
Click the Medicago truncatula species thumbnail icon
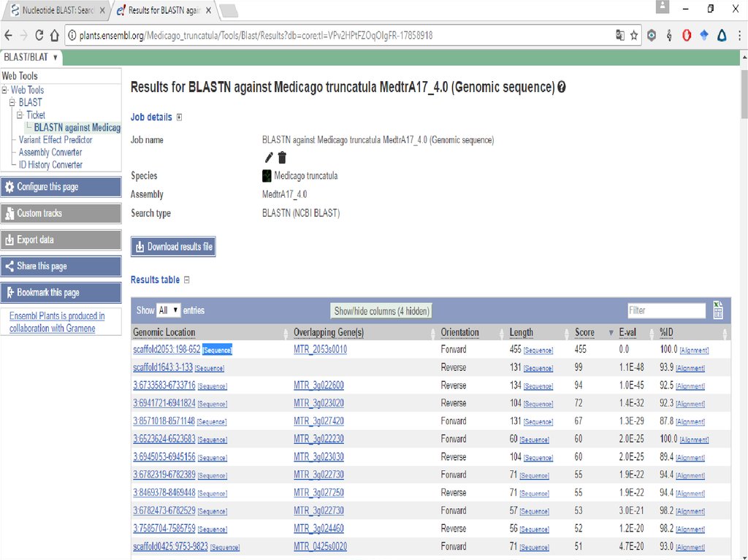point(267,176)
